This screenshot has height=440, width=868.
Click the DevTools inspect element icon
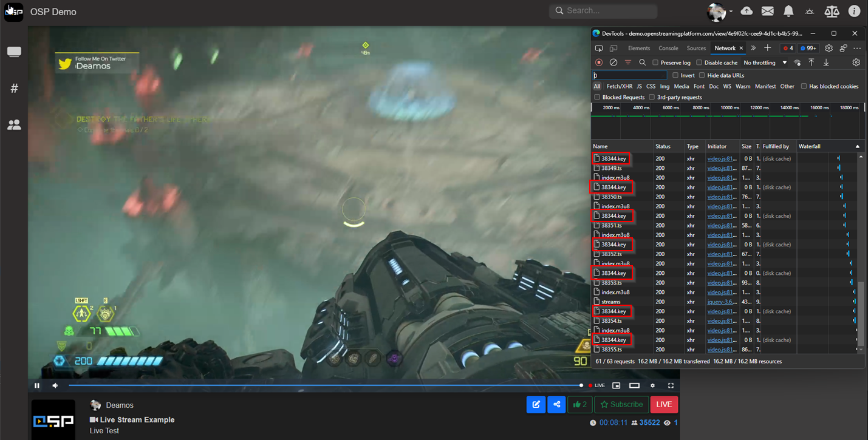(x=599, y=49)
